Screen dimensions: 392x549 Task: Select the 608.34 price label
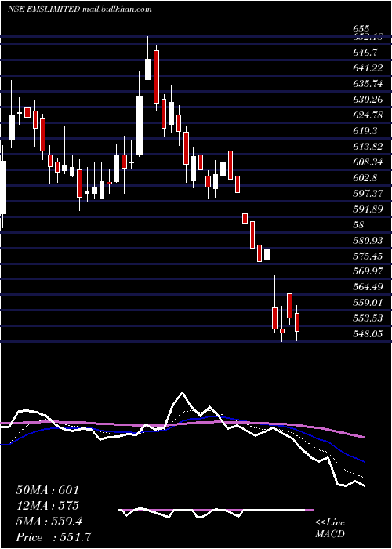pyautogui.click(x=368, y=162)
